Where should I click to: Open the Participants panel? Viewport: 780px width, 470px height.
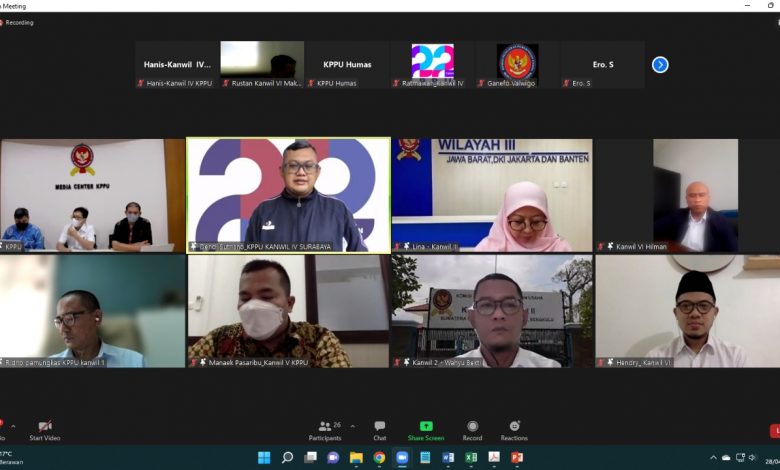(x=325, y=427)
